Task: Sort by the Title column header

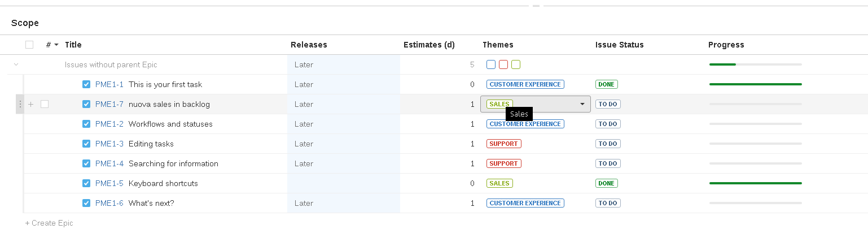Action: point(73,45)
